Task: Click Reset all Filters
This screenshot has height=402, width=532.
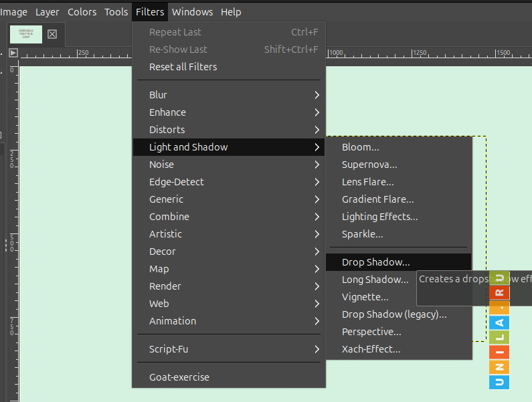Action: (x=183, y=67)
